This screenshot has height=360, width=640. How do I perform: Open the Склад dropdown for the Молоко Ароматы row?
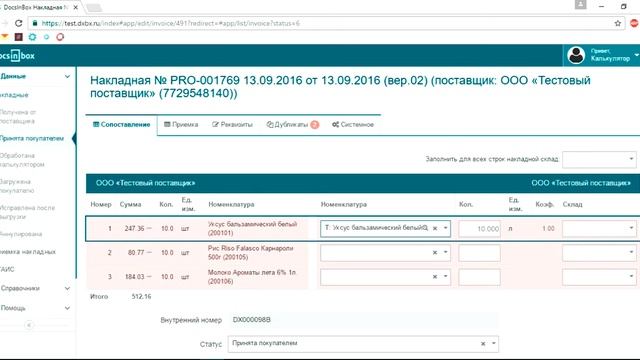pos(599,277)
